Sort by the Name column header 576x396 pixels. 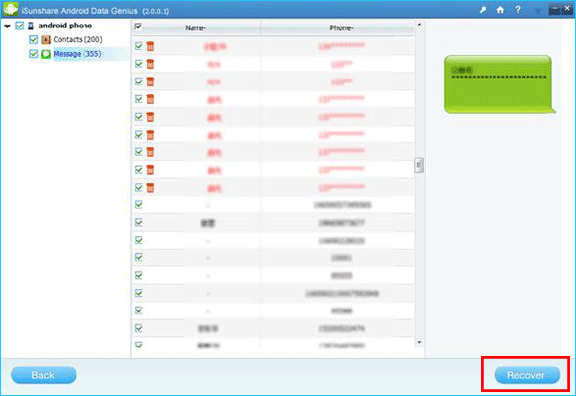pyautogui.click(x=196, y=28)
